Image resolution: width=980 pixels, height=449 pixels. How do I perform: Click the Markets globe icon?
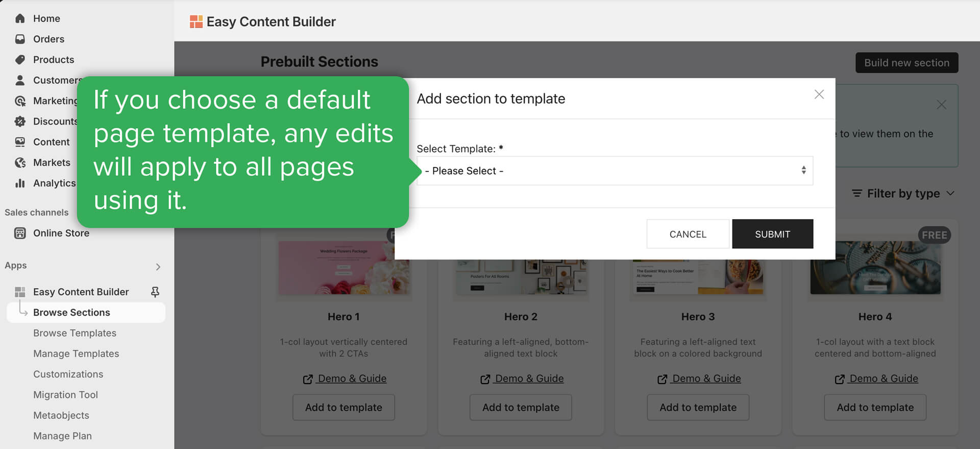click(20, 162)
